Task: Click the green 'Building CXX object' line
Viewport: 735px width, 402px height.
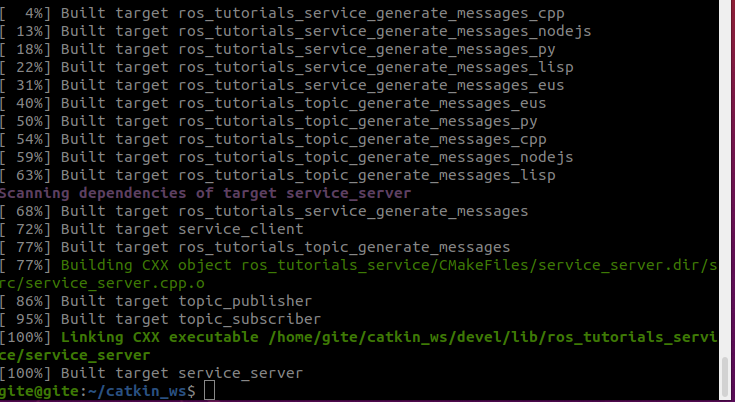Action: click(x=359, y=265)
